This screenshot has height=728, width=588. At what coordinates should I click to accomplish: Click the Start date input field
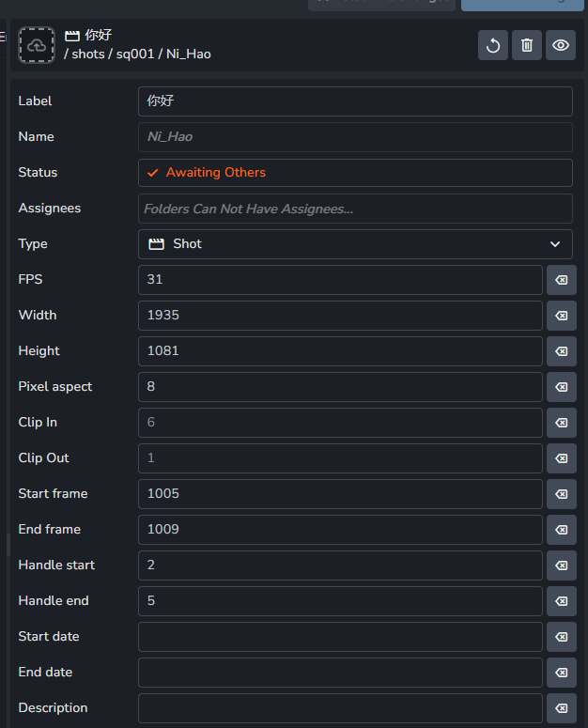click(340, 637)
